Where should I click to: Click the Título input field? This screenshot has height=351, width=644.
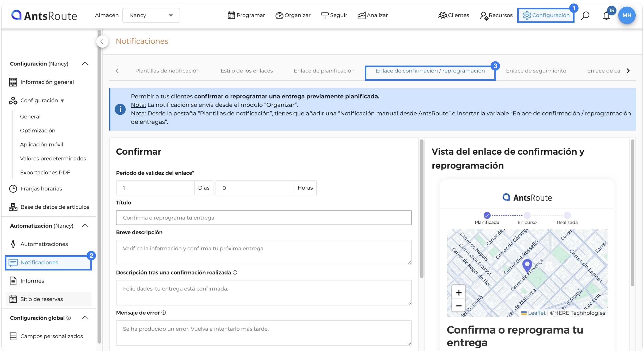(x=264, y=218)
